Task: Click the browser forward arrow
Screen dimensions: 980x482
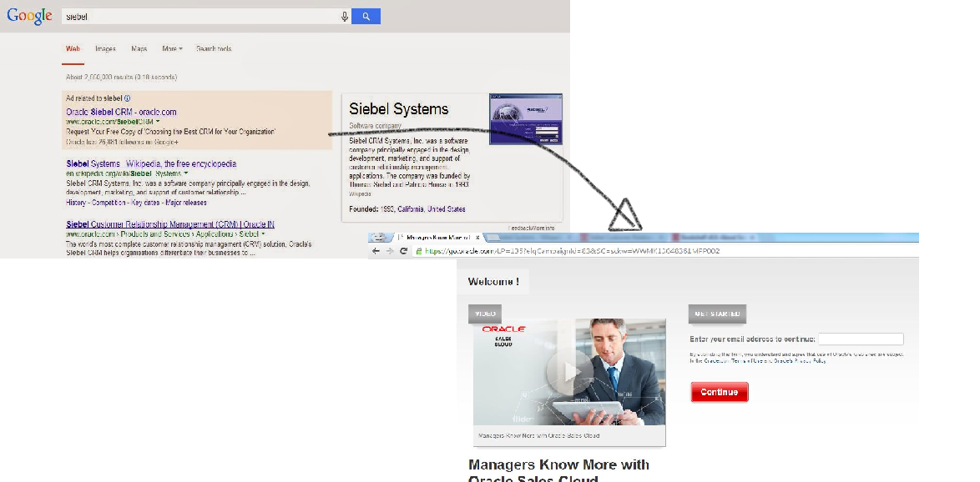Action: tap(389, 251)
